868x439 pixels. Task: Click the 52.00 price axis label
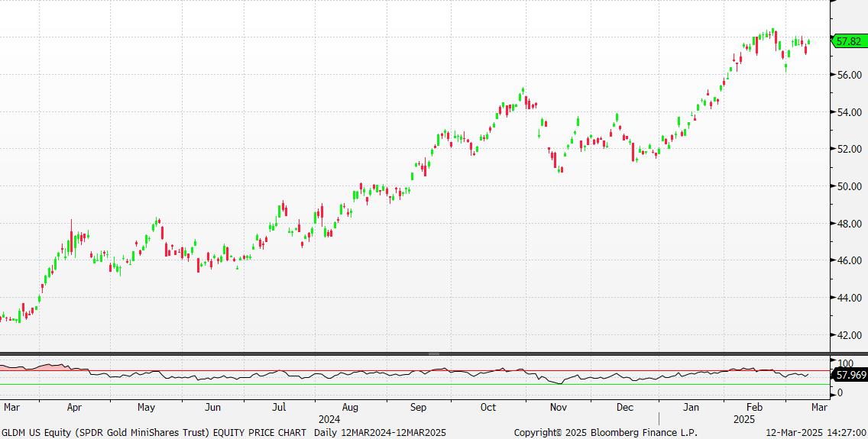849,150
